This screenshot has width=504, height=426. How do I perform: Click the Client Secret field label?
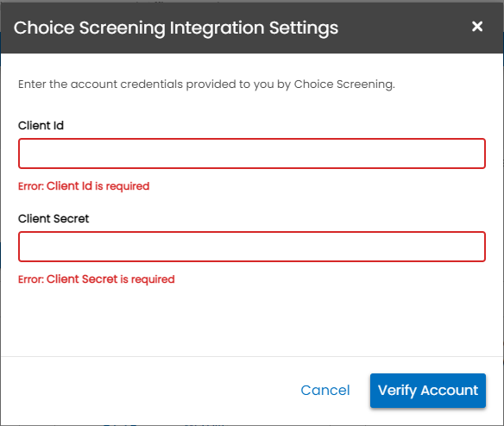[x=54, y=218]
